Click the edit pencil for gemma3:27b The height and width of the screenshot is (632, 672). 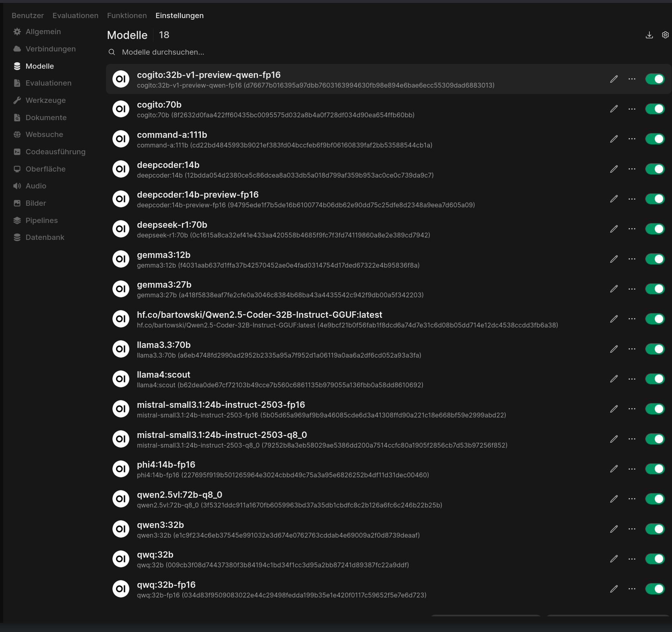click(614, 289)
